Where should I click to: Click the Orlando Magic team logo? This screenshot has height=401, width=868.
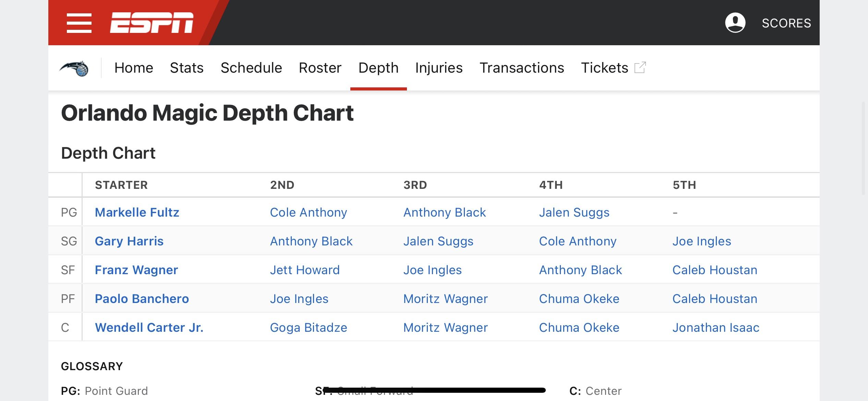pyautogui.click(x=74, y=68)
